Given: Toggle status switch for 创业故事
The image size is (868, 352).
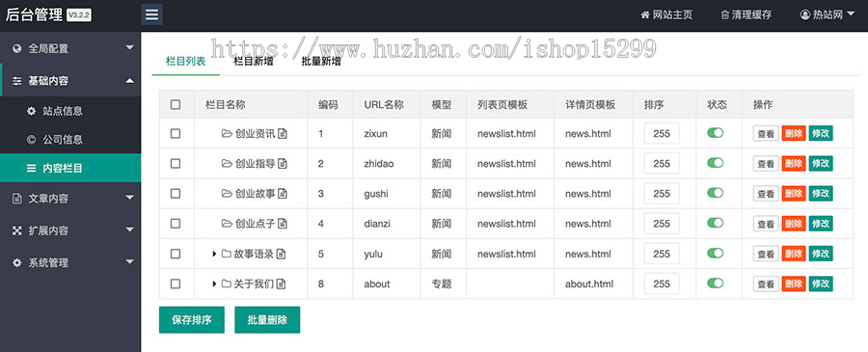Looking at the screenshot, I should pyautogui.click(x=716, y=193).
